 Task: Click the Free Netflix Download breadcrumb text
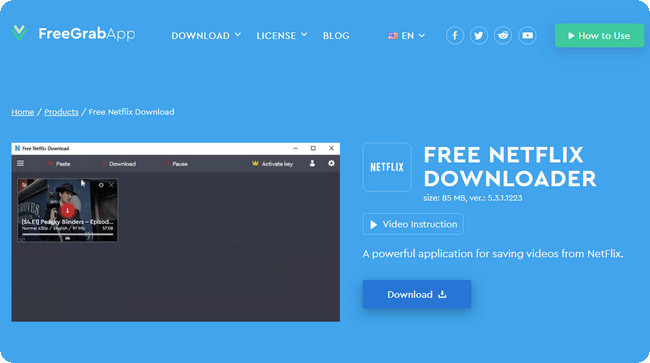(x=131, y=112)
